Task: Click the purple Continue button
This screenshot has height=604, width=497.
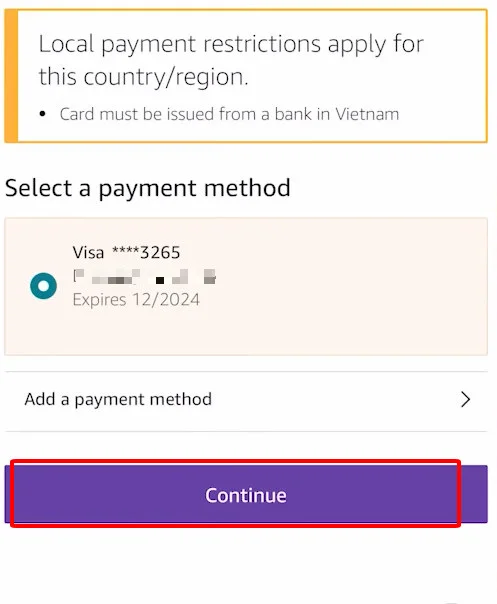Action: (246, 494)
